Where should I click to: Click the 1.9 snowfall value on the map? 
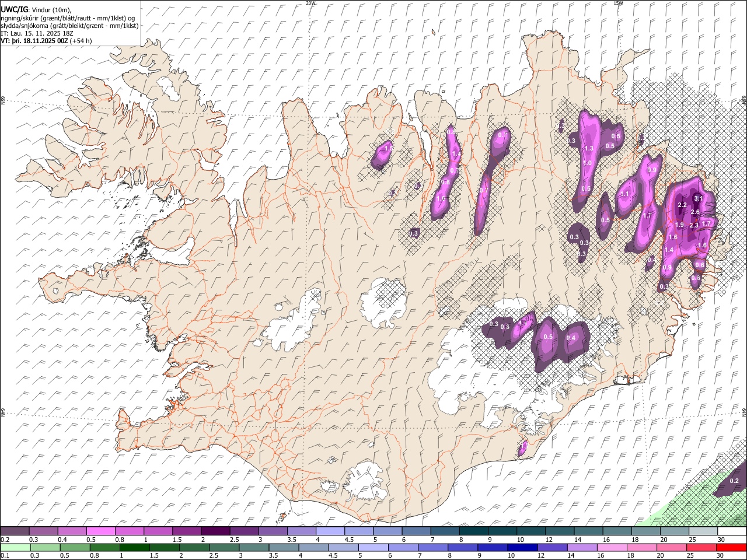pos(679,225)
